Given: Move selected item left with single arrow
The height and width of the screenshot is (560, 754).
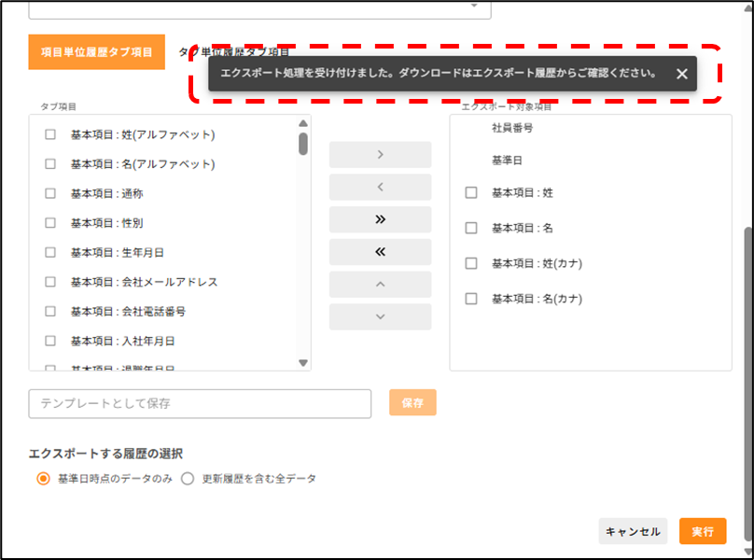Looking at the screenshot, I should (380, 188).
